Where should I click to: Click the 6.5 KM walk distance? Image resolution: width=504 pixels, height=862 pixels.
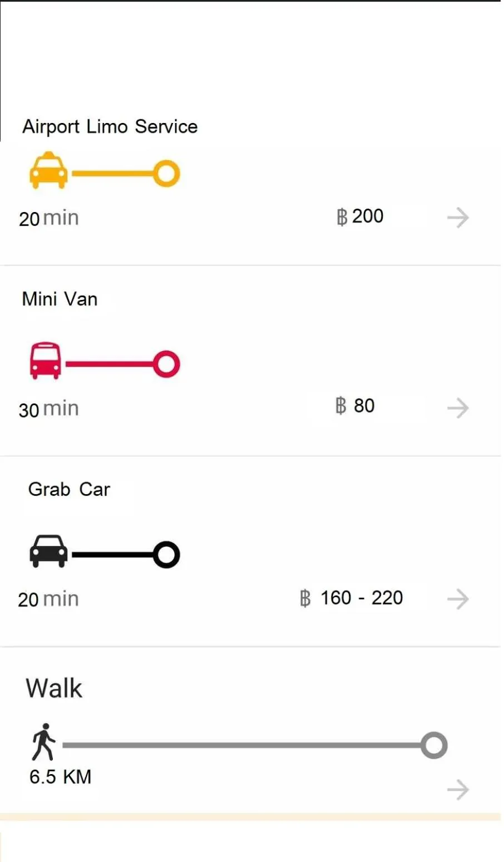pos(61,777)
